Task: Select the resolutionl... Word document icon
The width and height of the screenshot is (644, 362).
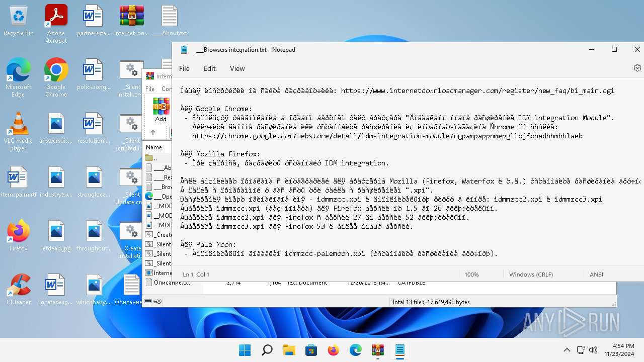Action: coord(93,128)
